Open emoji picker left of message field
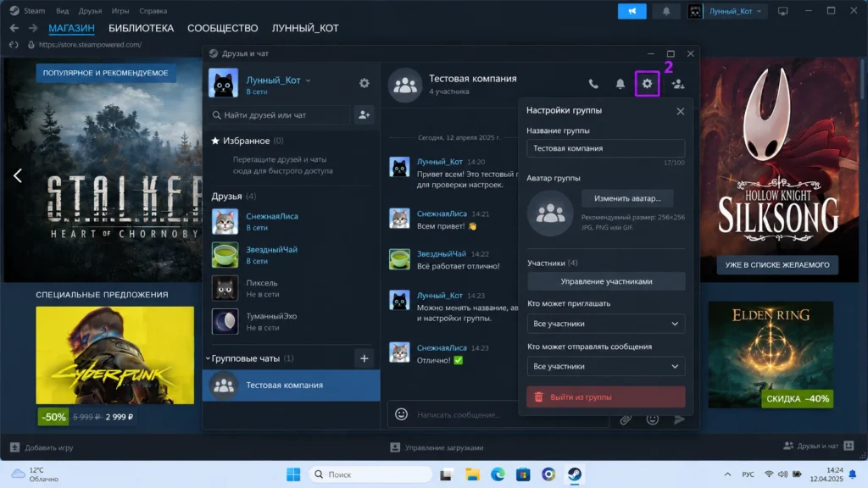Viewport: 868px width, 488px height. click(x=401, y=413)
